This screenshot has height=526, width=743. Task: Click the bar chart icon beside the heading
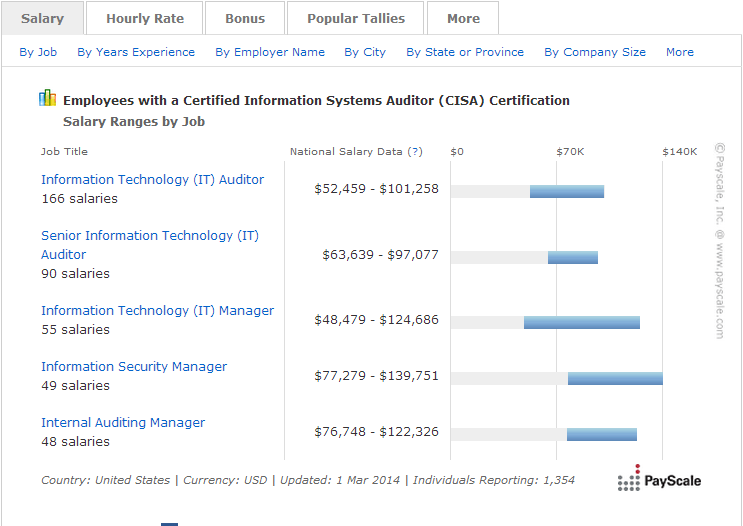pos(47,98)
